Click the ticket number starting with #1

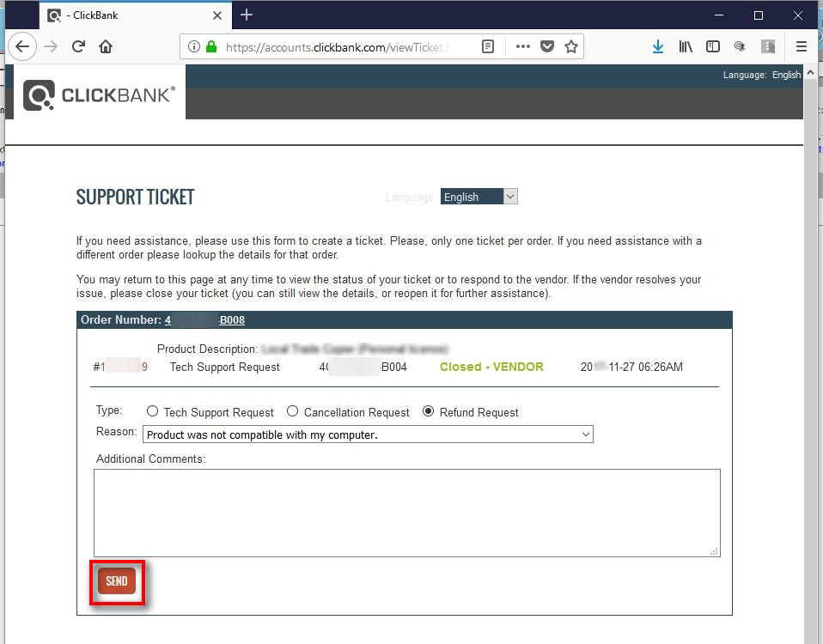tap(120, 367)
